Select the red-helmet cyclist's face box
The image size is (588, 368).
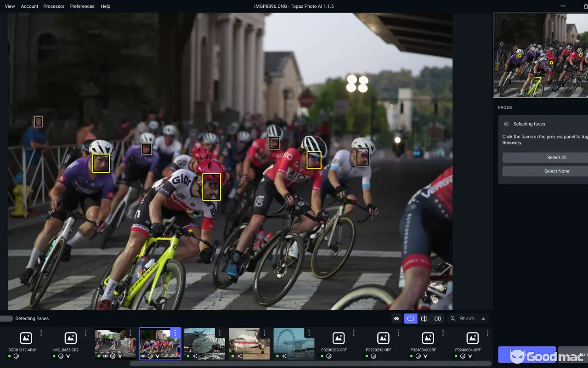click(x=211, y=186)
